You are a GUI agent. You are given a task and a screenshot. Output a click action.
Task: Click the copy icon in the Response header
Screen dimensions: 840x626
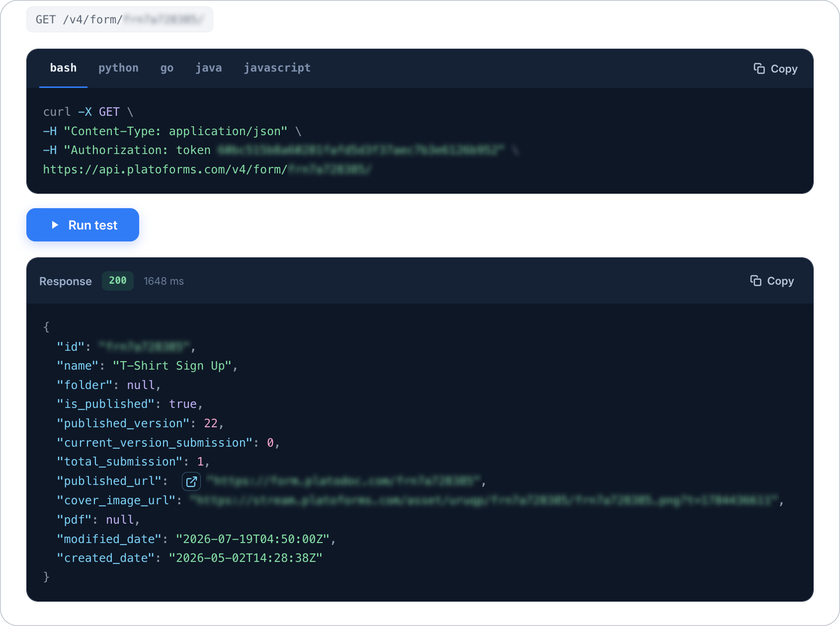(x=756, y=281)
